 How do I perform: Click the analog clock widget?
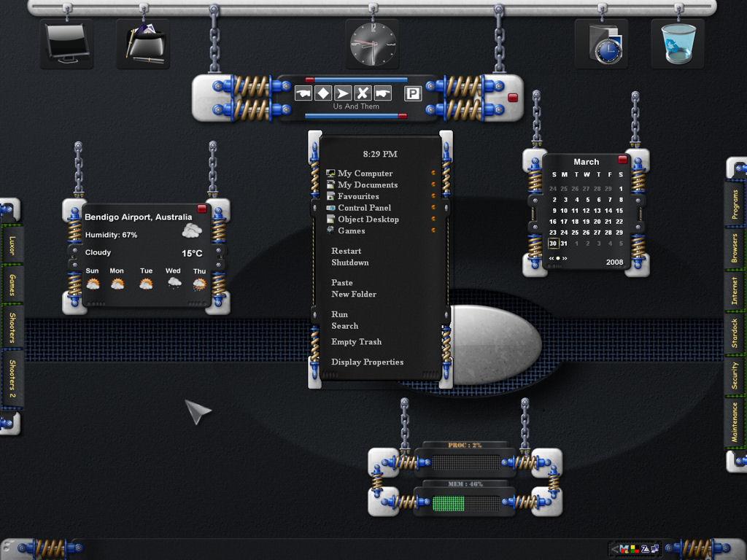(373, 44)
